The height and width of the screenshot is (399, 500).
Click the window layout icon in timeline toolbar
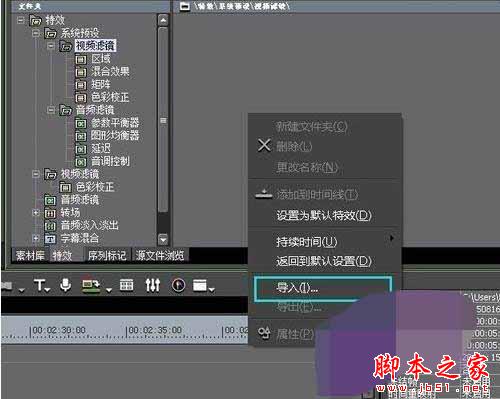[200, 286]
